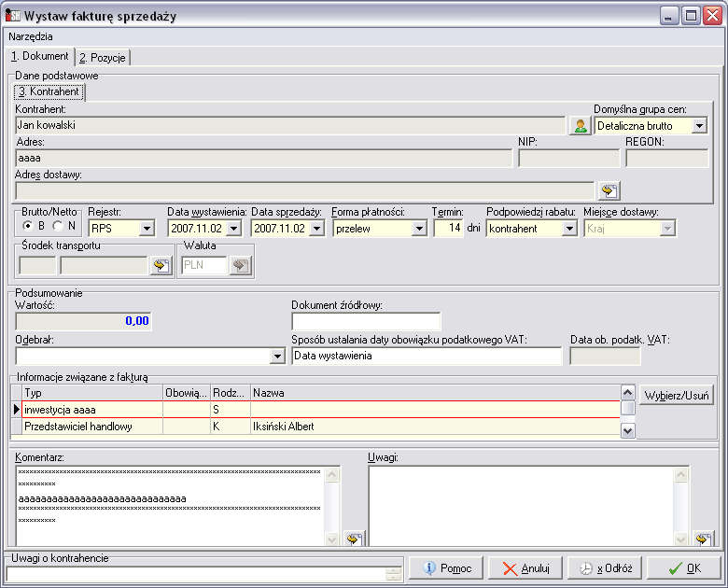The width and height of the screenshot is (728, 588).
Task: Select the B (brutto) radio button
Action: [x=28, y=226]
